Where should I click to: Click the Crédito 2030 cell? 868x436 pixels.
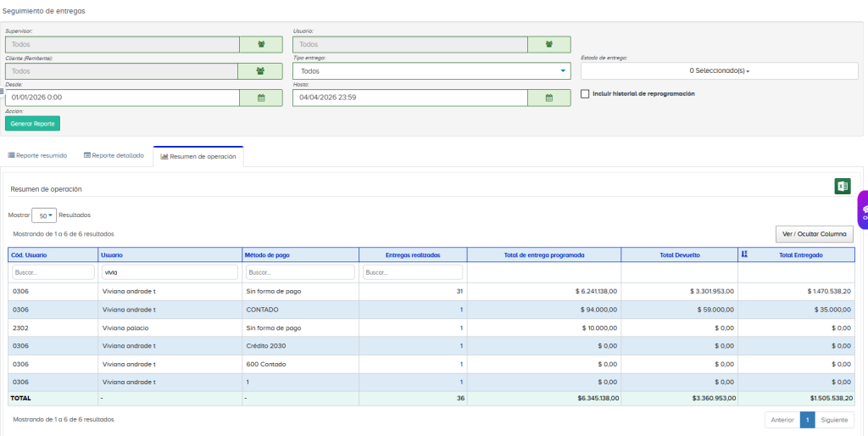tap(301, 346)
